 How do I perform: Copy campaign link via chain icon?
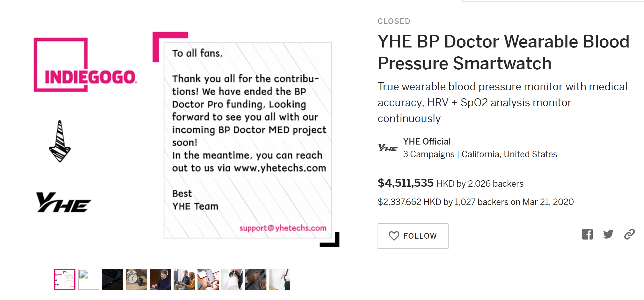(629, 234)
